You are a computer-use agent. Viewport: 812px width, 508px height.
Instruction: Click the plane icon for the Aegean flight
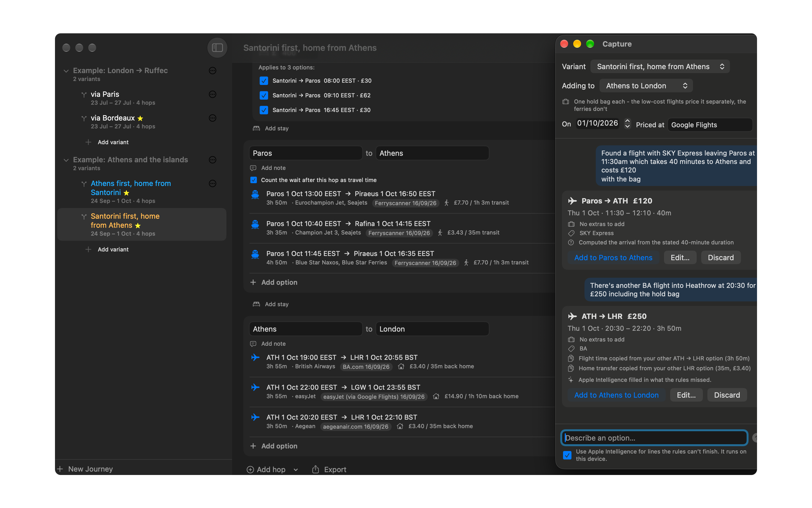255,417
